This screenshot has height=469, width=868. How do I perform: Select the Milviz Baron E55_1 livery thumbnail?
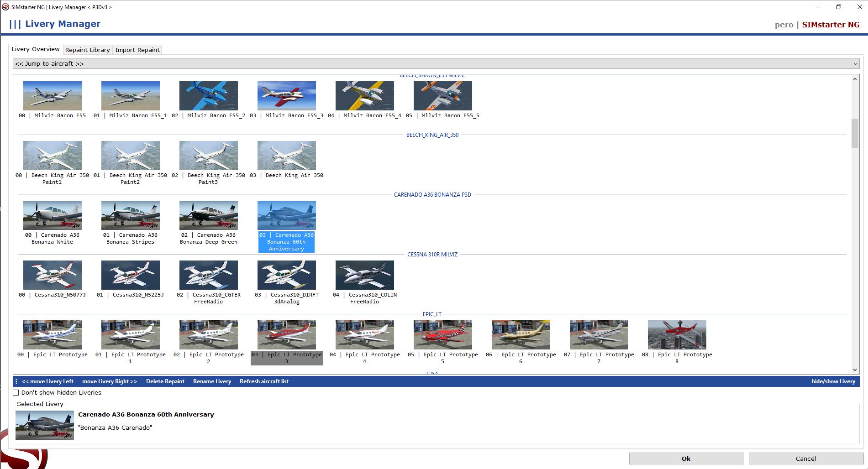tap(131, 96)
